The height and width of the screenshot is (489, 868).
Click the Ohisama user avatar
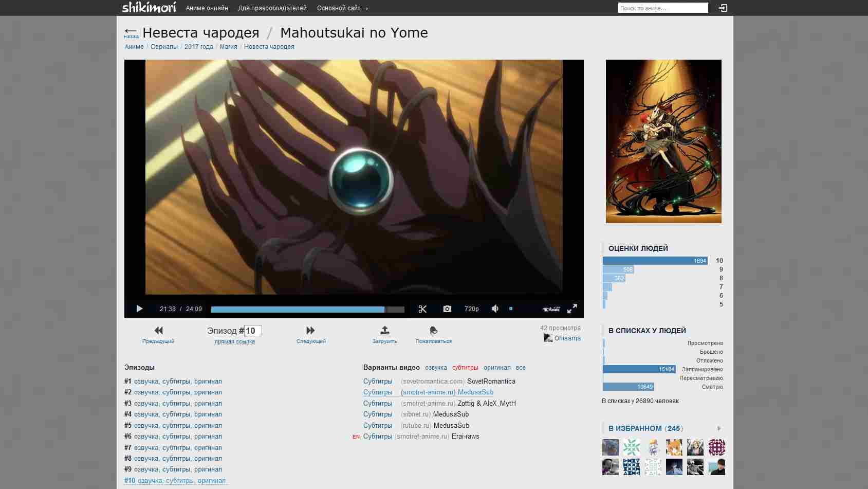pyautogui.click(x=548, y=338)
